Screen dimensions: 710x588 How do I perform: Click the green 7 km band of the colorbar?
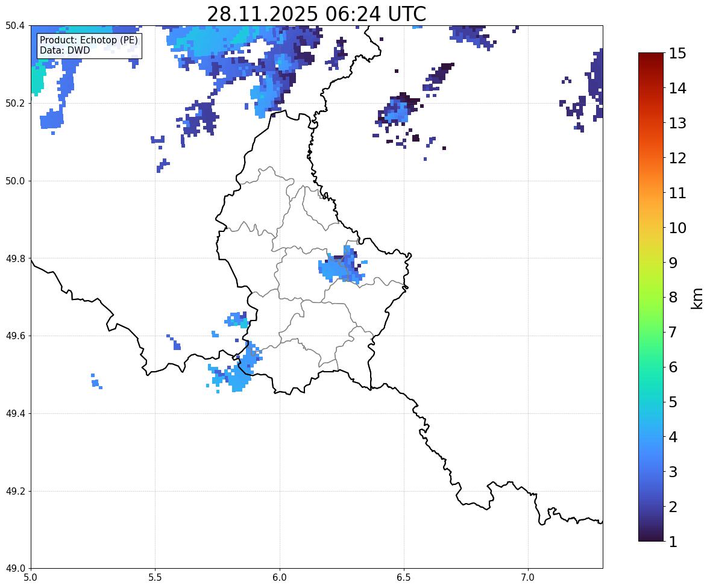tap(651, 332)
